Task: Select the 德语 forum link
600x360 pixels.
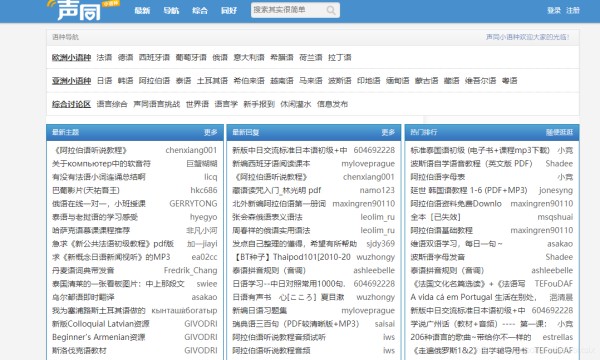Action: 126,57
